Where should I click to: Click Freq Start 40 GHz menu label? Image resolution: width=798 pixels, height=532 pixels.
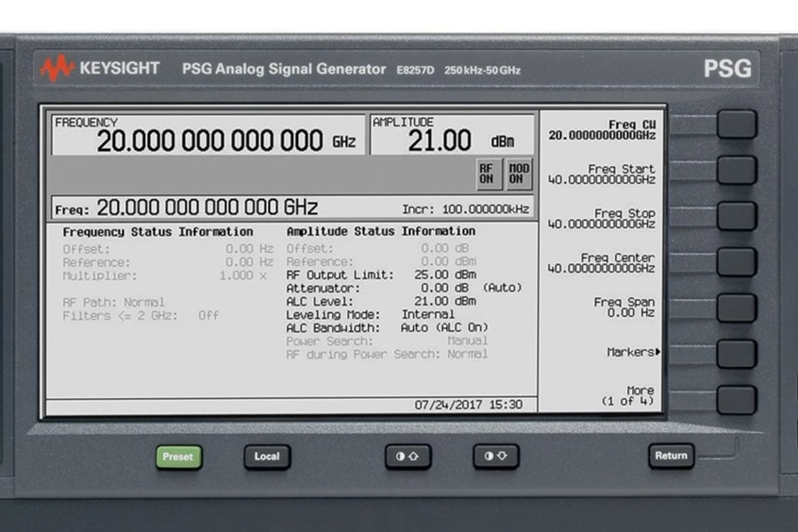(602, 175)
